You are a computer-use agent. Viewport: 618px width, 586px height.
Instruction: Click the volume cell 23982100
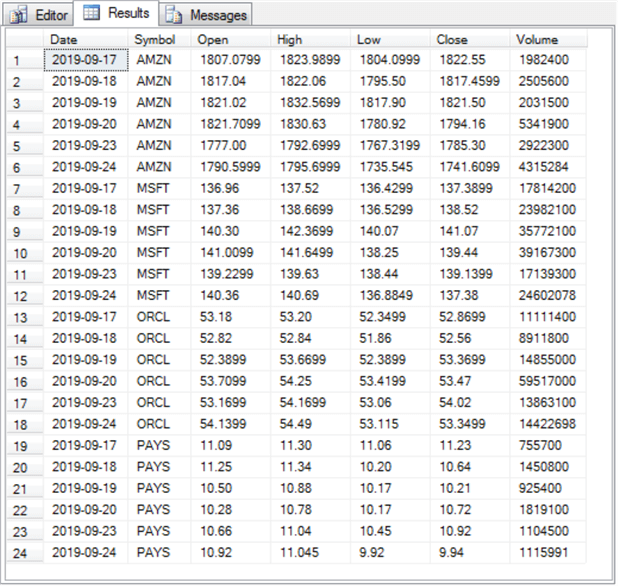click(x=548, y=210)
